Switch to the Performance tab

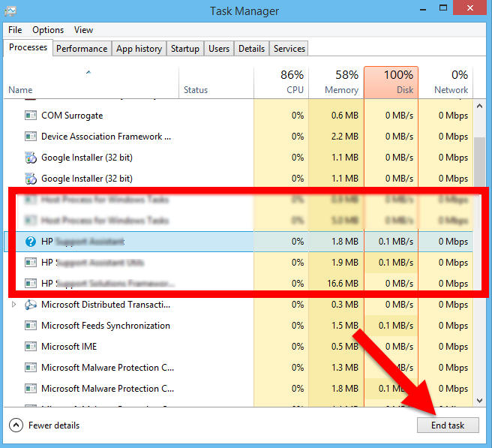82,49
